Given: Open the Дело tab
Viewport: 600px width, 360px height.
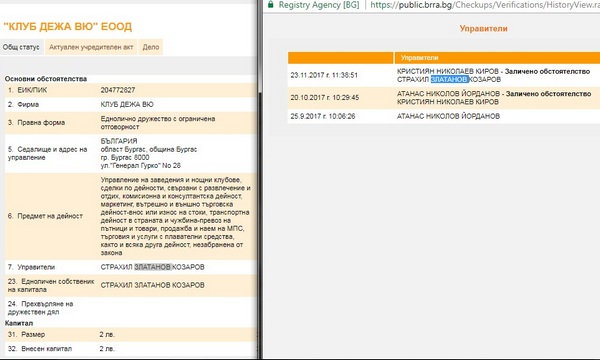Looking at the screenshot, I should click(x=151, y=47).
